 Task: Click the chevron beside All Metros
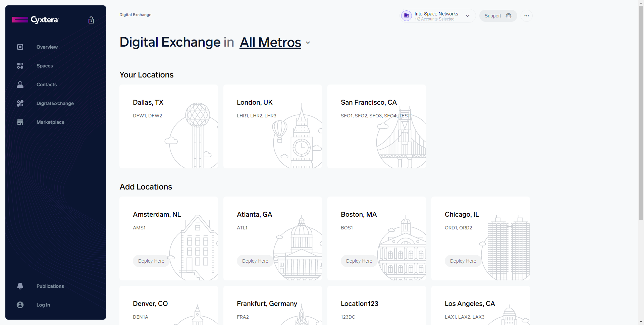pyautogui.click(x=308, y=43)
